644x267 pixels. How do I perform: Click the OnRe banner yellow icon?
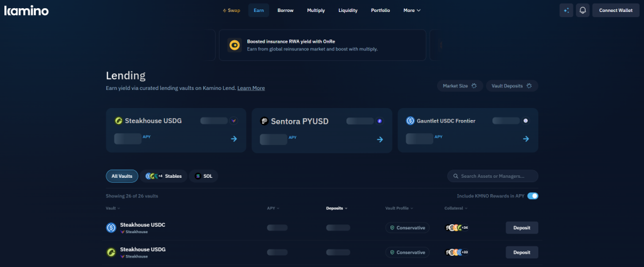tap(235, 45)
